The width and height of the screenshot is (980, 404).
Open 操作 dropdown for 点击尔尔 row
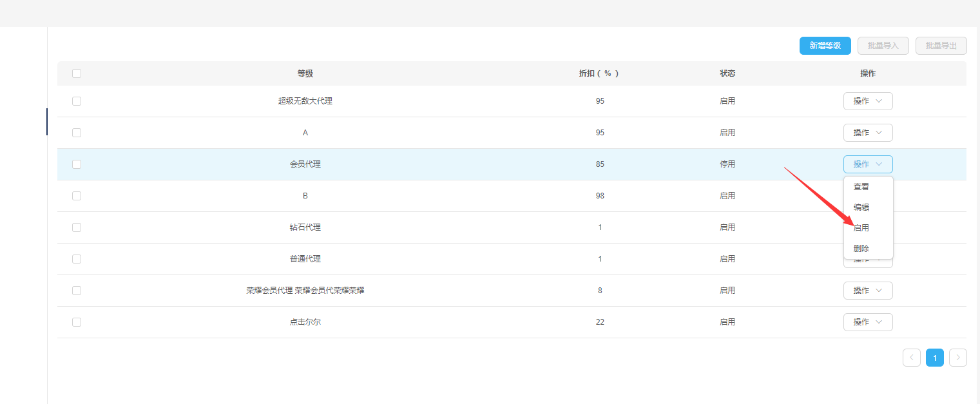pyautogui.click(x=867, y=322)
